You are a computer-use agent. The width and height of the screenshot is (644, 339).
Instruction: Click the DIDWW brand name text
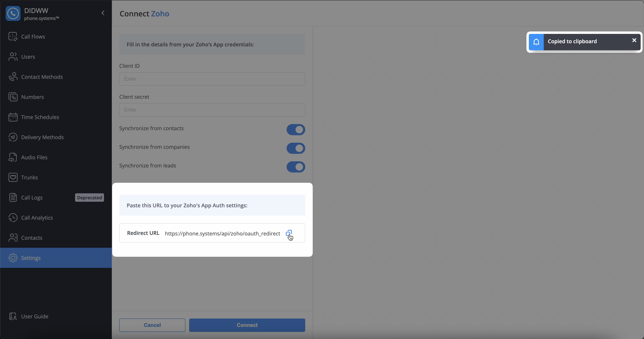(36, 10)
